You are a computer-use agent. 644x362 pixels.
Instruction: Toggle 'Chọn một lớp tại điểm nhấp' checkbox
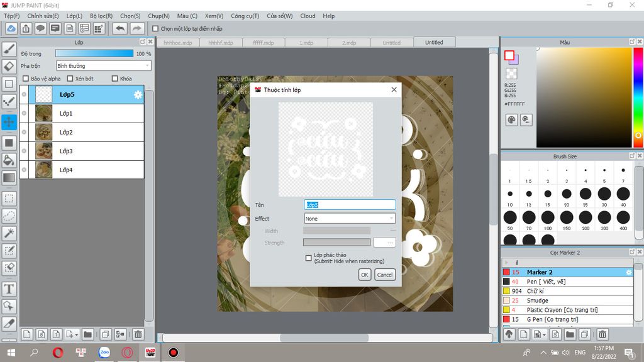pos(155,29)
